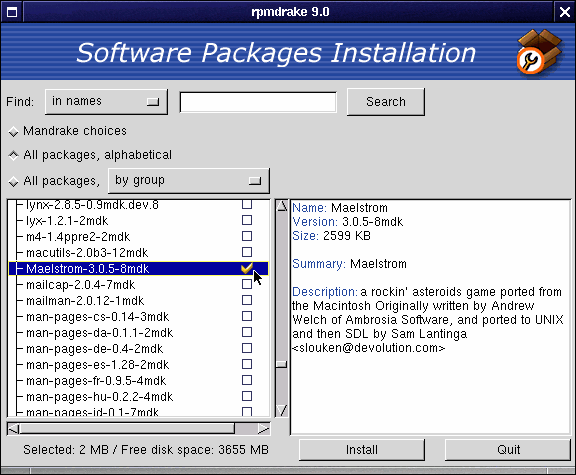
Task: Uncheck the Maelstrom-3.0.5-8mdk package checkbox
Action: [247, 268]
